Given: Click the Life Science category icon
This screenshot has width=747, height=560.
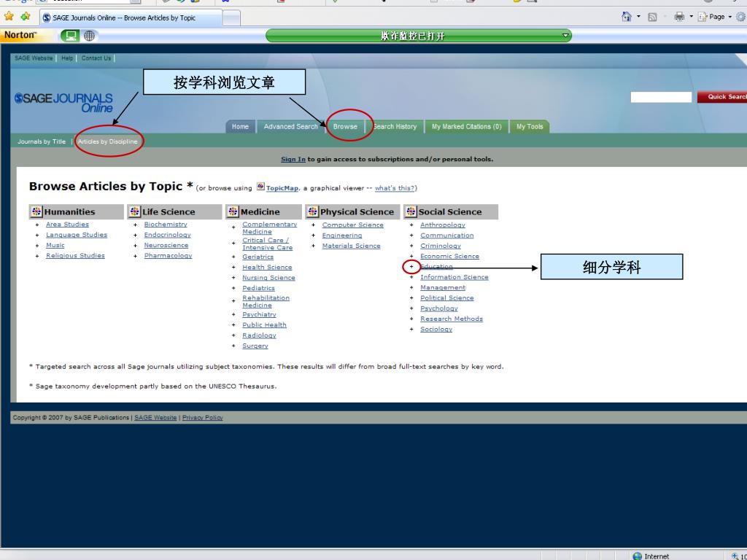Looking at the screenshot, I should tap(135, 211).
